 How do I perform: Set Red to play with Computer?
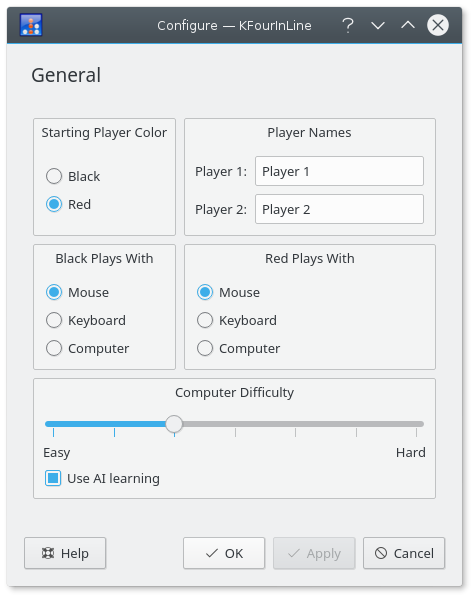pyautogui.click(x=238, y=348)
